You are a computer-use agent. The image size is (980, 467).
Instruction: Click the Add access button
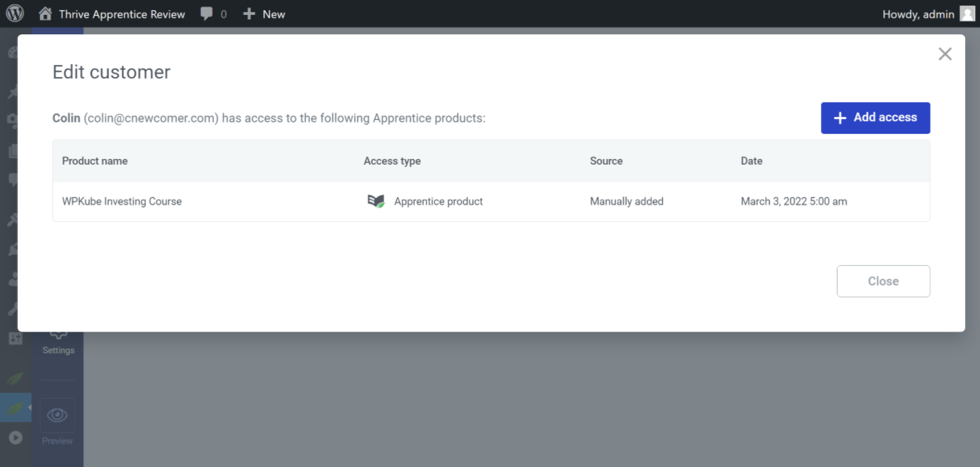click(875, 118)
